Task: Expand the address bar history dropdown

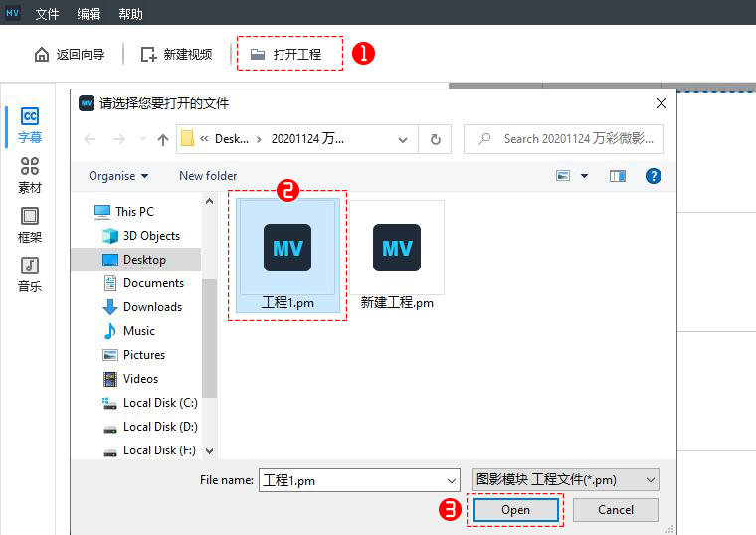Action: click(x=403, y=140)
